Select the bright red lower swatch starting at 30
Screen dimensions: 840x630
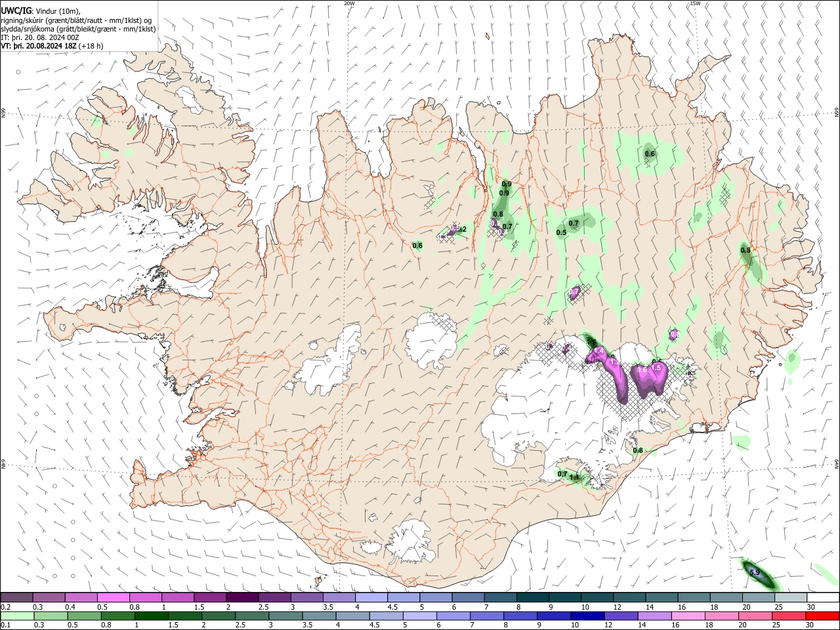click(x=824, y=616)
